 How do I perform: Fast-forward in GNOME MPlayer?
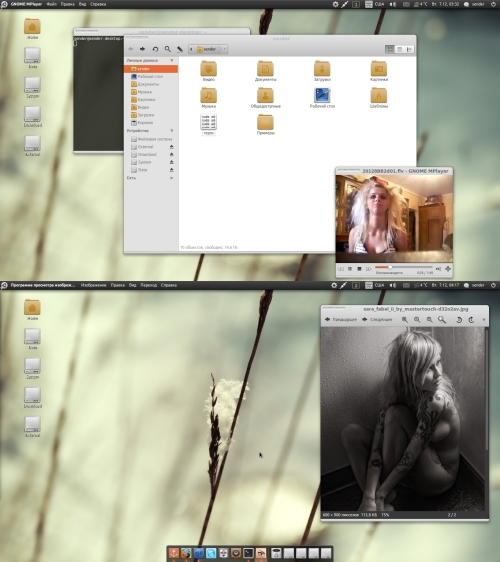pos(368,269)
